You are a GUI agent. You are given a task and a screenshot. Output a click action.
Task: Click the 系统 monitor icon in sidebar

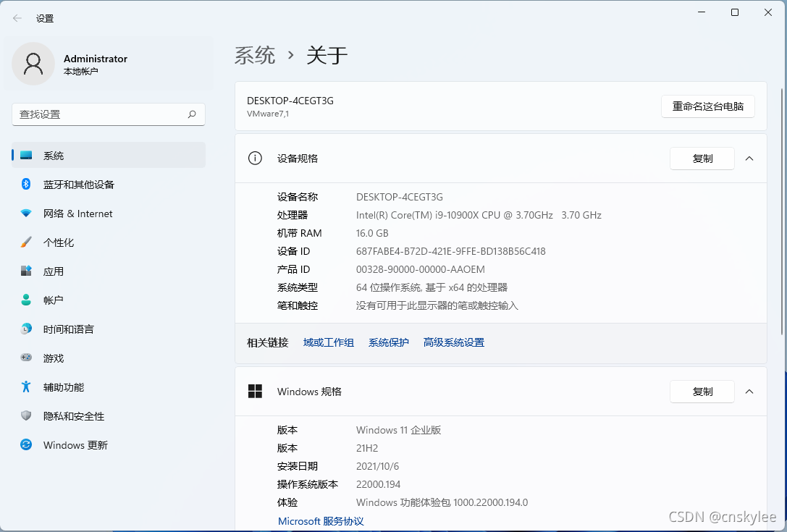point(26,156)
